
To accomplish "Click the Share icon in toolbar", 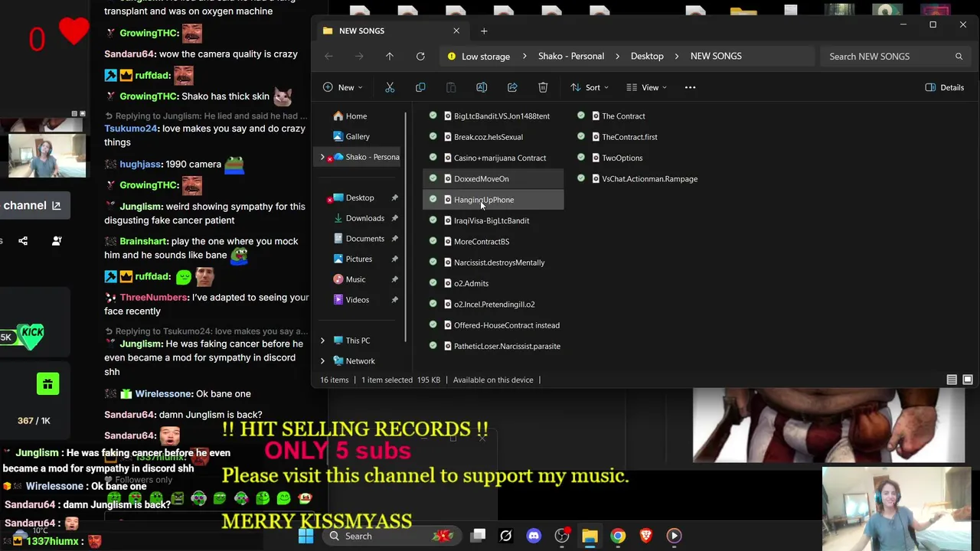I will pos(512,87).
